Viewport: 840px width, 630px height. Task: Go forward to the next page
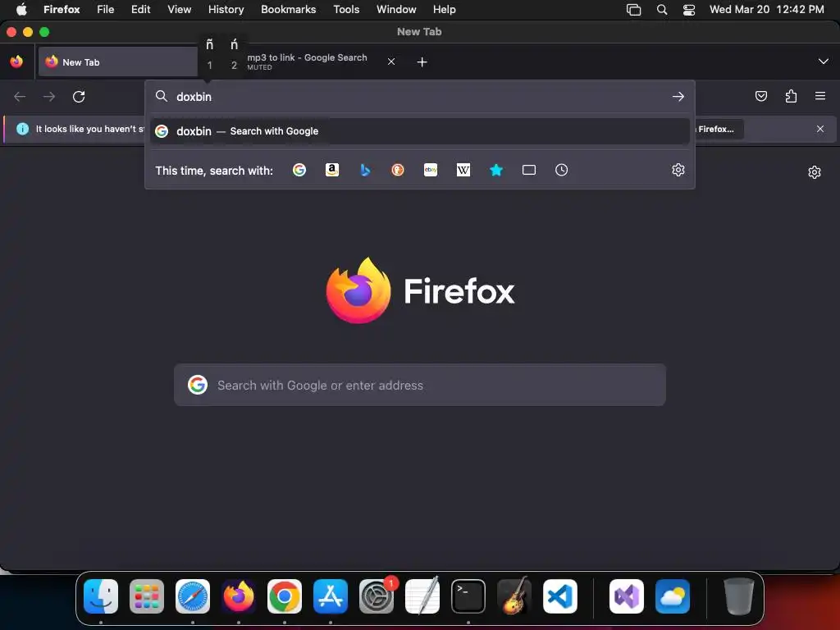(48, 97)
